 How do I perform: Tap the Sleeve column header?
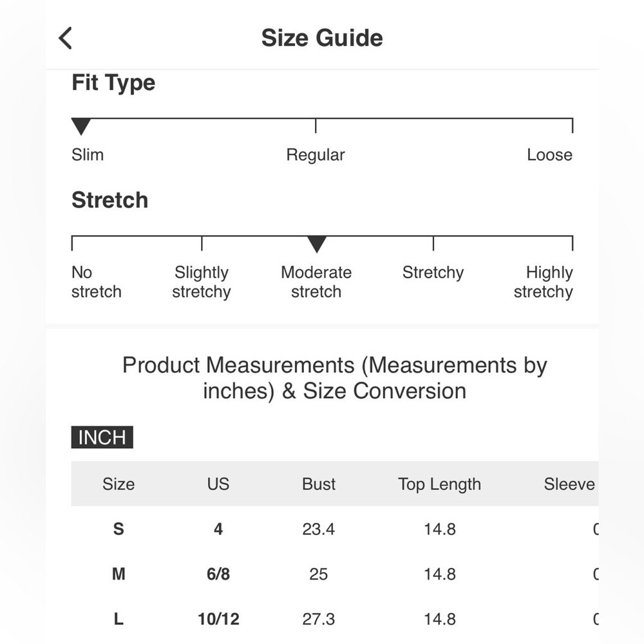[569, 484]
